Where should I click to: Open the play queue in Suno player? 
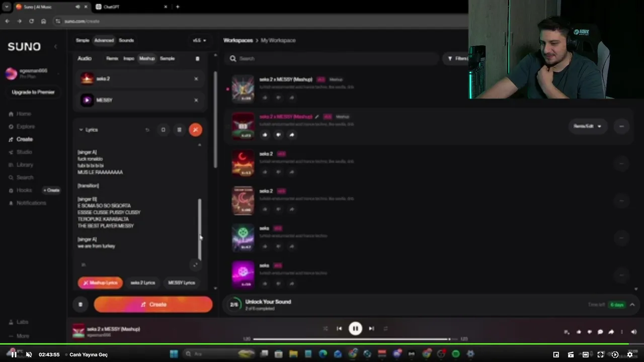click(x=567, y=332)
